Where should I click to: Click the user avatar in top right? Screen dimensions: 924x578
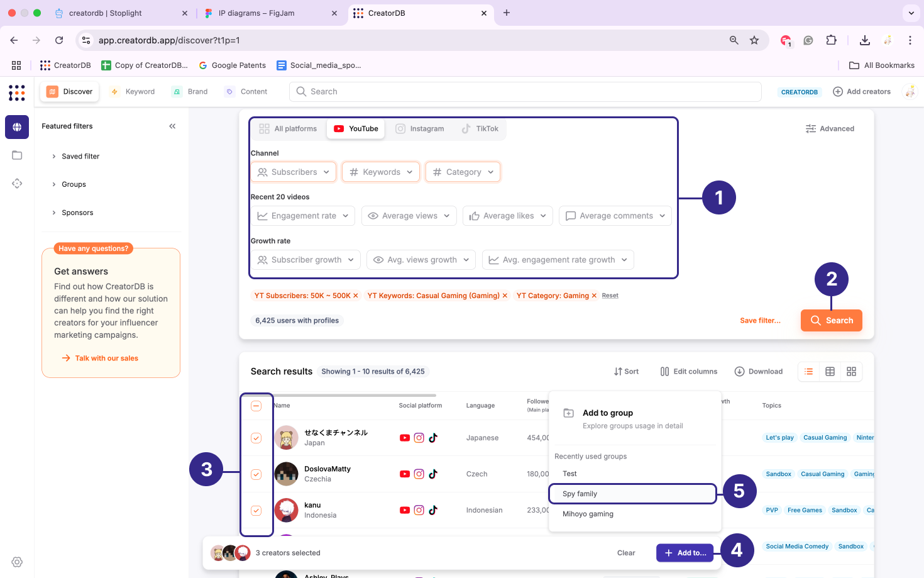[910, 92]
